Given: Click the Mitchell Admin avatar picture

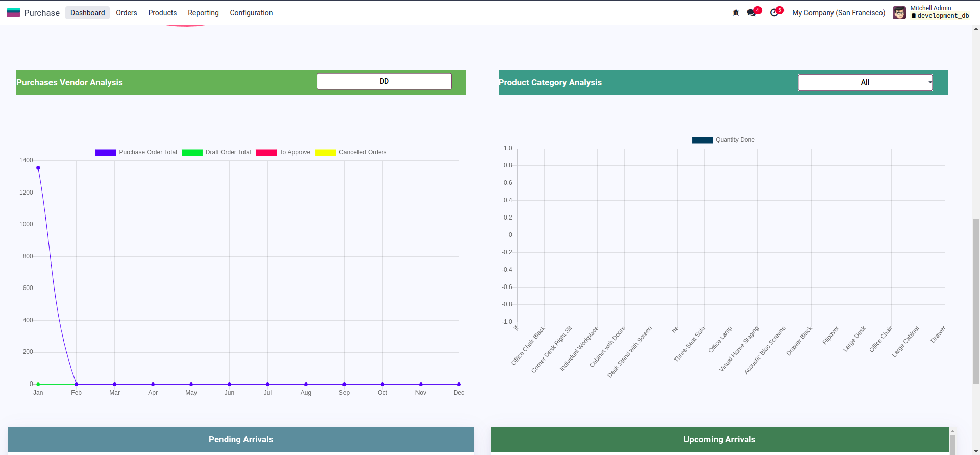Looking at the screenshot, I should (899, 13).
